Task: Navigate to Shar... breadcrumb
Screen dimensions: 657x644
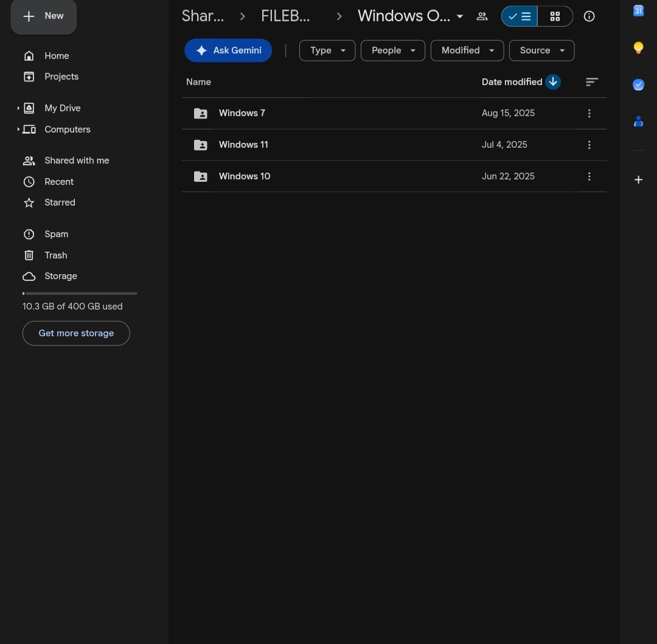Action: (x=203, y=16)
